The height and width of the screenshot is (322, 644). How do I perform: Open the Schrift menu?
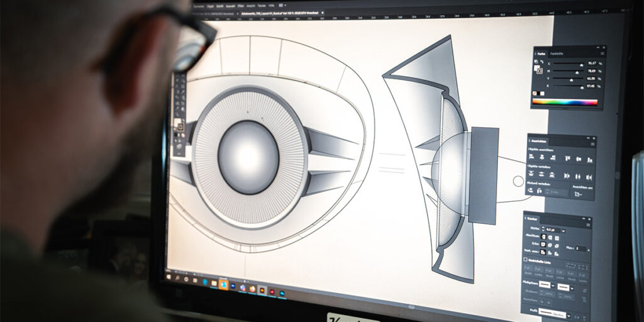click(219, 6)
